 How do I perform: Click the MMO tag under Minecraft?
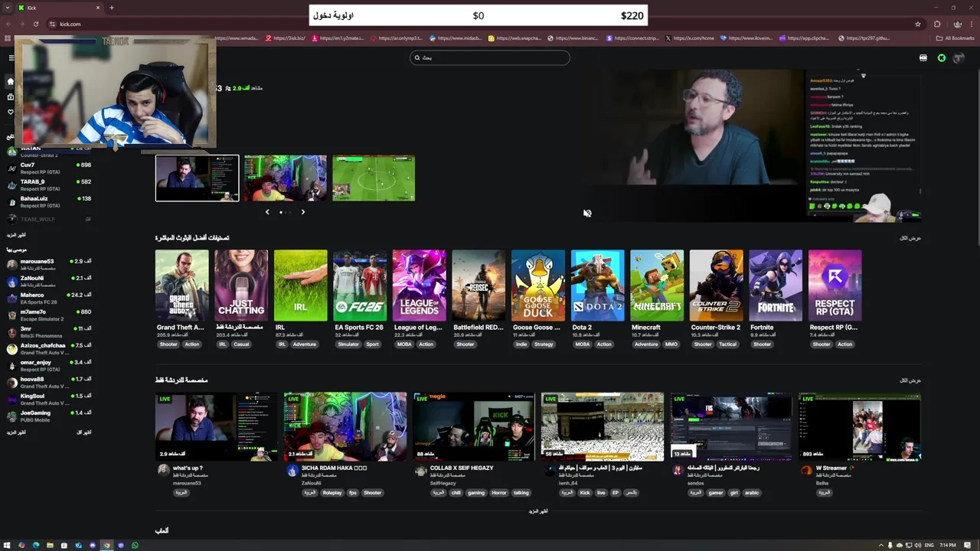pyautogui.click(x=671, y=344)
